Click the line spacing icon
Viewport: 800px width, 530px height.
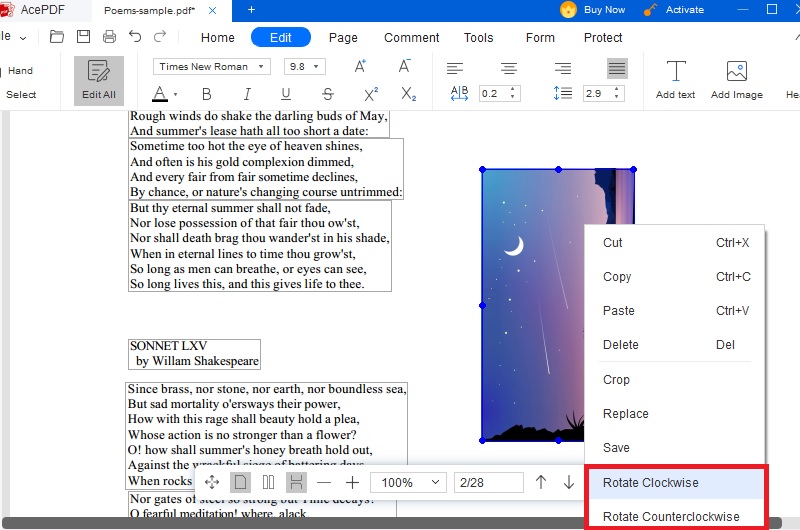pyautogui.click(x=563, y=93)
